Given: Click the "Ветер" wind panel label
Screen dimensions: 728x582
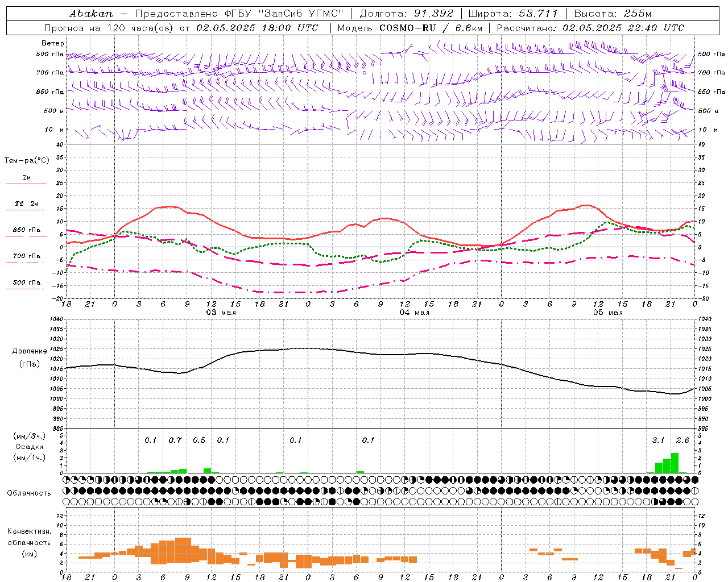Looking at the screenshot, I should pyautogui.click(x=52, y=43).
